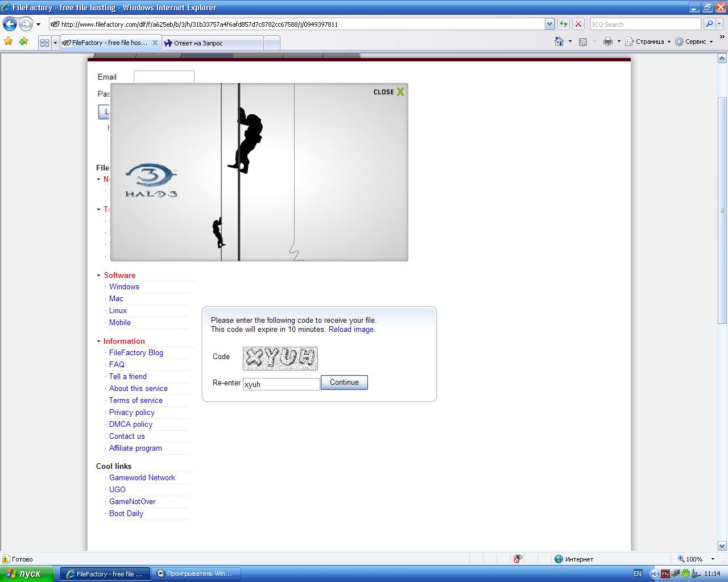Click the ICQ Search magnifier icon
Image resolution: width=728 pixels, height=582 pixels.
pos(709,24)
